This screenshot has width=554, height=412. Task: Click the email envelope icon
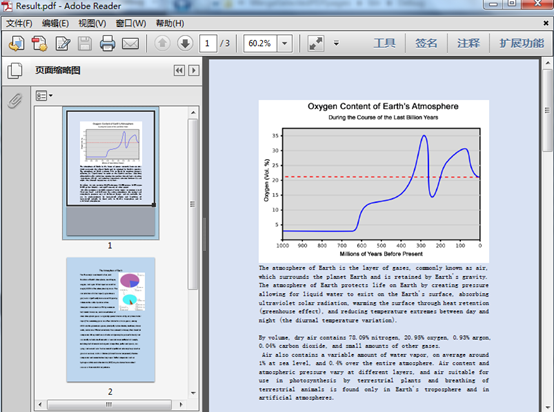click(130, 43)
